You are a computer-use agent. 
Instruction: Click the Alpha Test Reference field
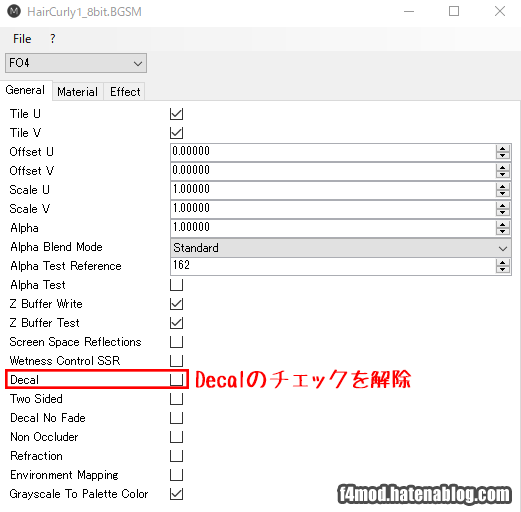(x=333, y=266)
